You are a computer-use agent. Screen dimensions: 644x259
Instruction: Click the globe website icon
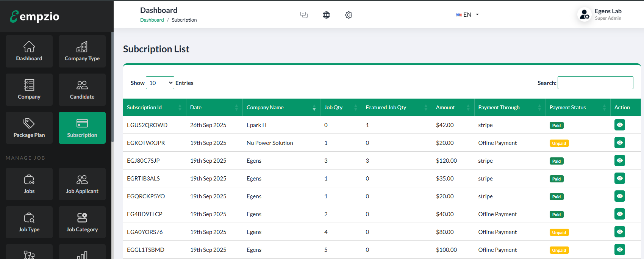tap(326, 15)
